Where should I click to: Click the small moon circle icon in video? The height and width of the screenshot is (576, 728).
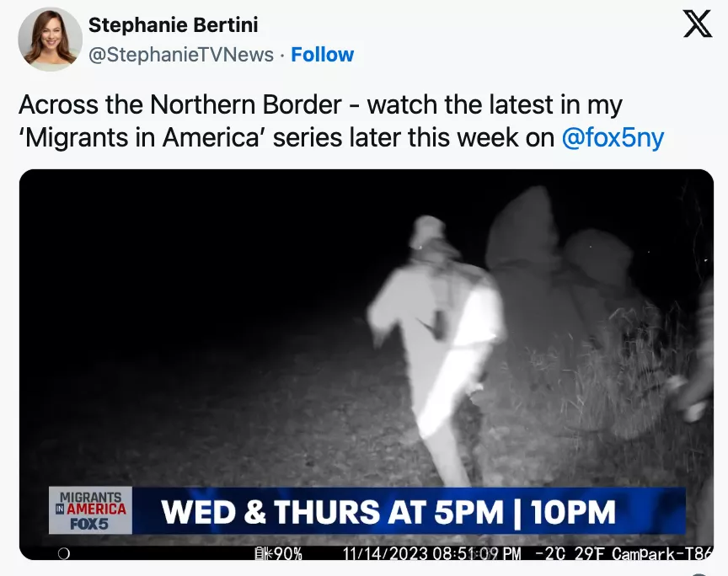pos(63,553)
